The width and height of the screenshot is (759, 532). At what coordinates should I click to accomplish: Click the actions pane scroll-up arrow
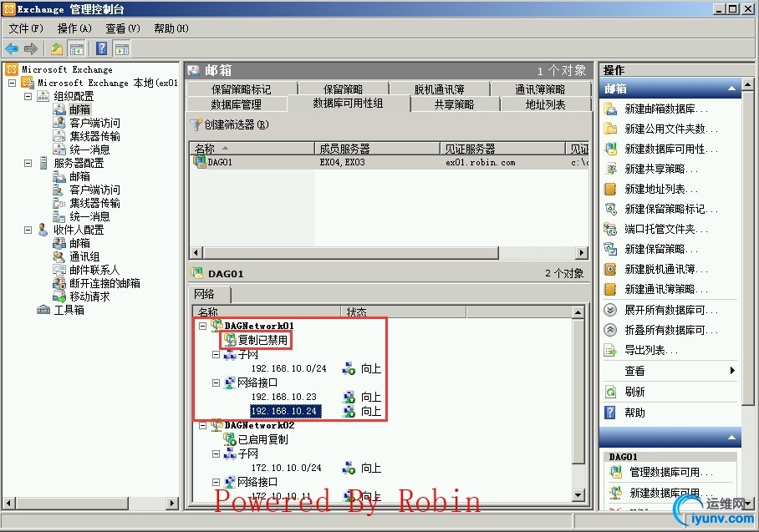coord(748,84)
